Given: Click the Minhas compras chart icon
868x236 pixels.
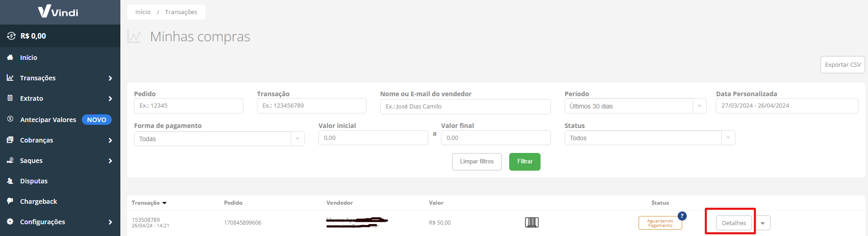Looking at the screenshot, I should [x=134, y=36].
